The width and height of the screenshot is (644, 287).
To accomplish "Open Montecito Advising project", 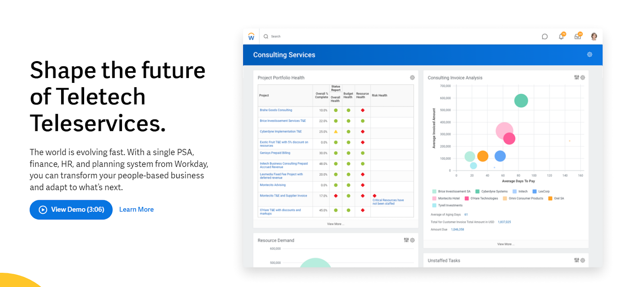I will pyautogui.click(x=272, y=185).
